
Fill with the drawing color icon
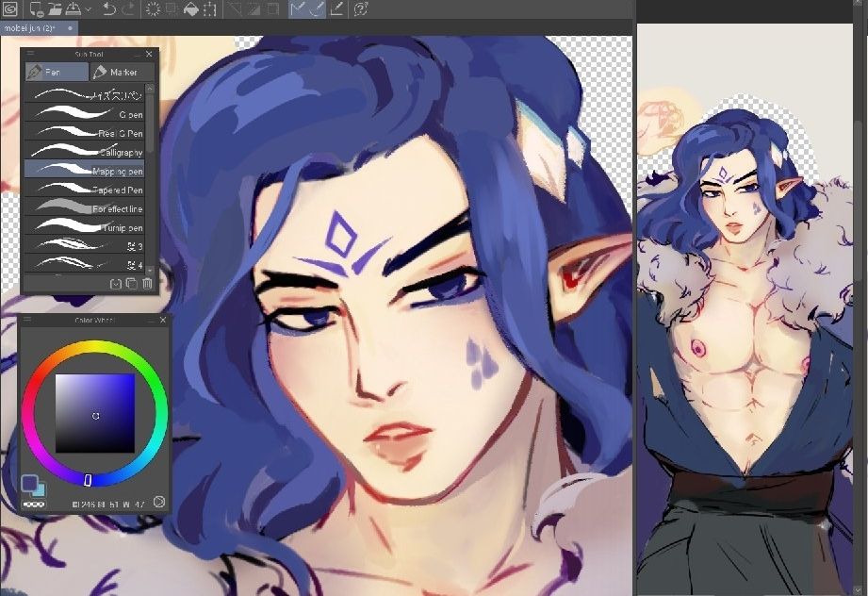pos(190,8)
